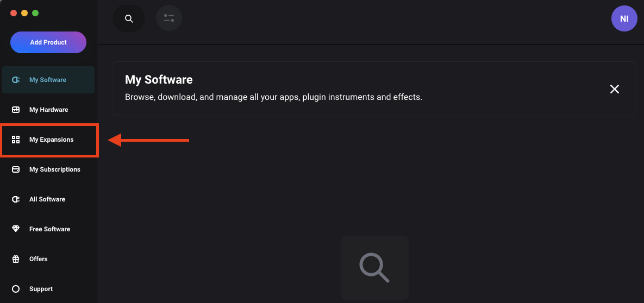Select the All Software sidebar icon
This screenshot has height=303, width=644.
coord(16,199)
